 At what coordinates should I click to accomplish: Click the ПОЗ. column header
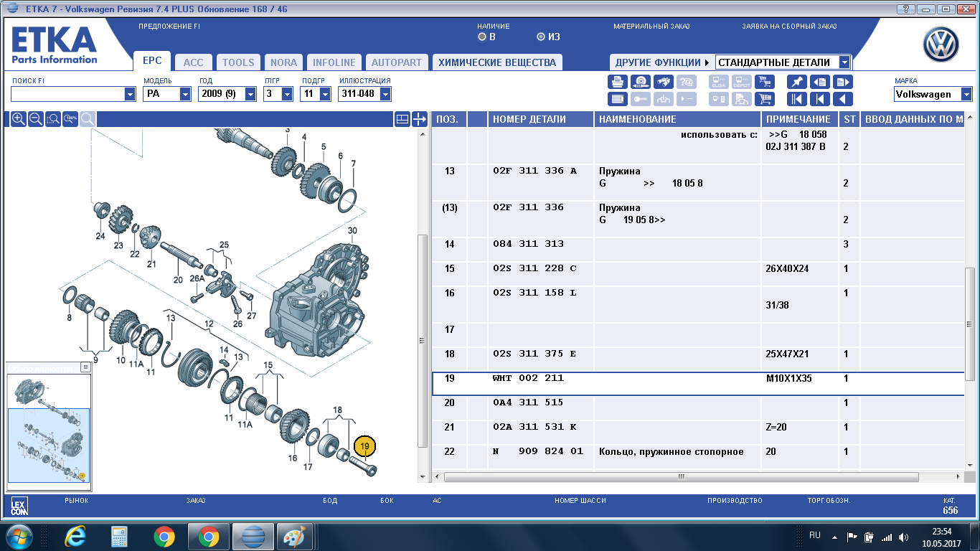click(448, 120)
